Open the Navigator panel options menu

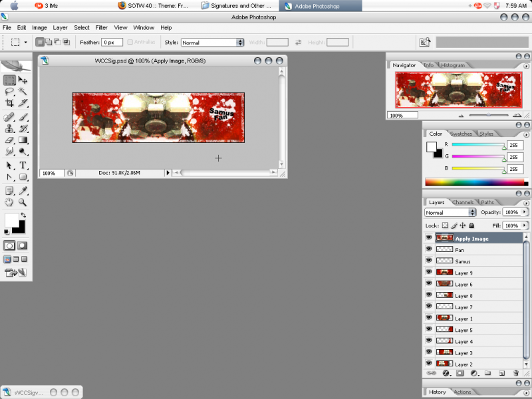click(526, 66)
